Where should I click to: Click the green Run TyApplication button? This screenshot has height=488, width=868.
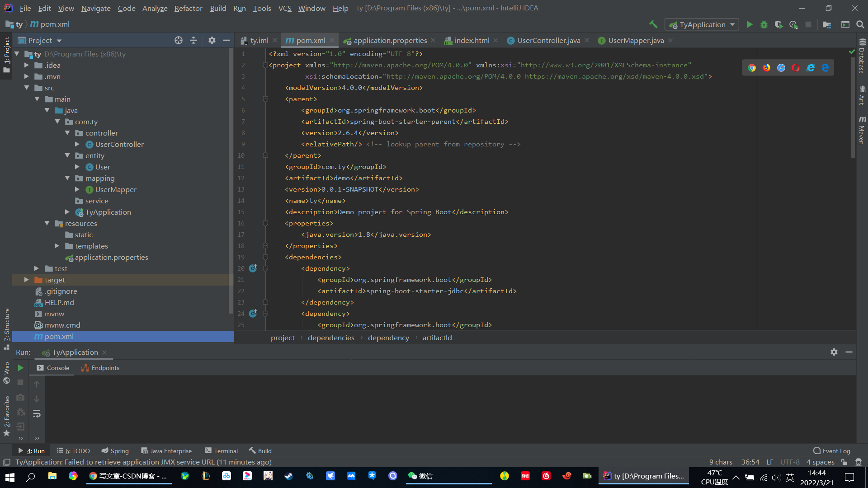coord(750,24)
